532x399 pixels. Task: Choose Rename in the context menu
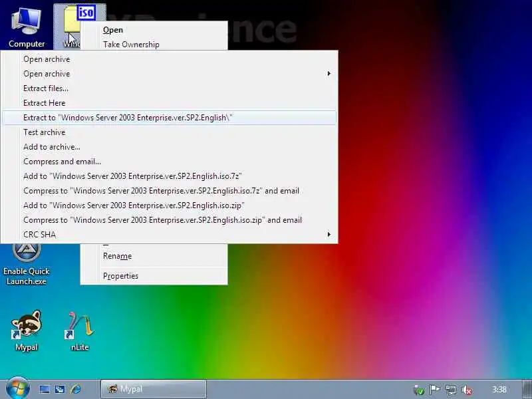tap(154, 256)
